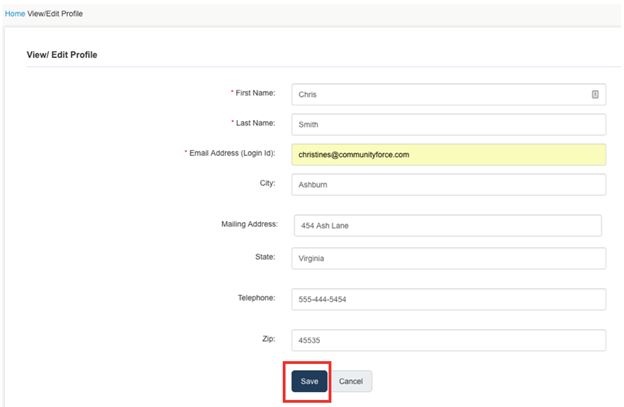Screen dimensions: 624x407
Task: Click the View/Edit Profile breadcrumb text
Action: pyautogui.click(x=55, y=14)
